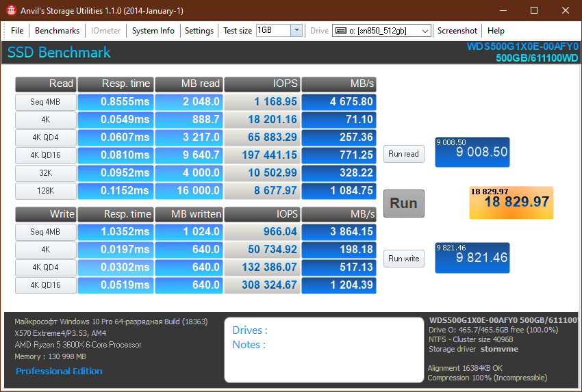Maximize the Anvil's Storage Utilities window

tap(534, 10)
